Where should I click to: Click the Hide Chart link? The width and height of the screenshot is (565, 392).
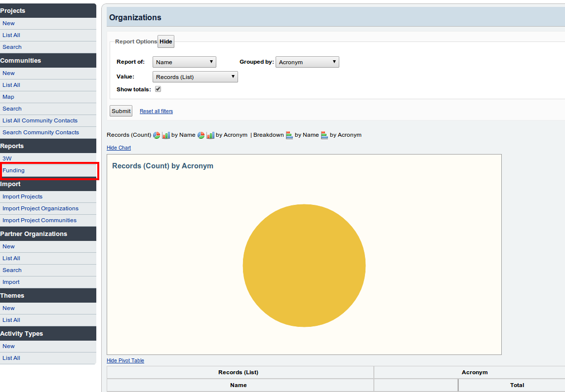click(119, 148)
